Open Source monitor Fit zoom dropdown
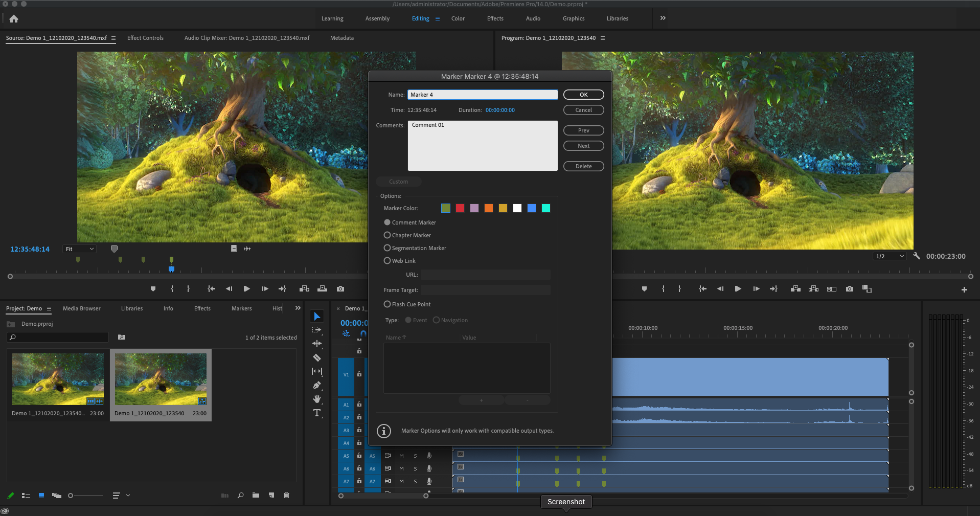980x516 pixels. 80,249
